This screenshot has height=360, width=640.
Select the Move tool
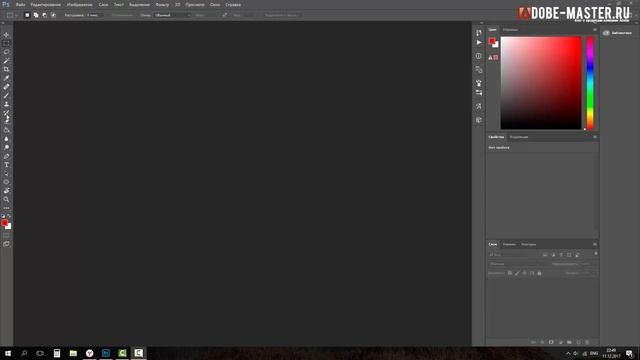pos(6,35)
